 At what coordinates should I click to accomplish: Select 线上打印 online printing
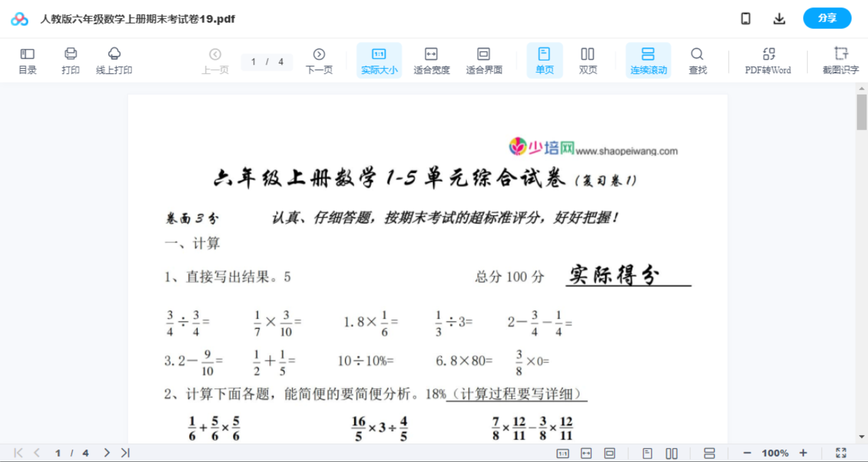point(114,60)
